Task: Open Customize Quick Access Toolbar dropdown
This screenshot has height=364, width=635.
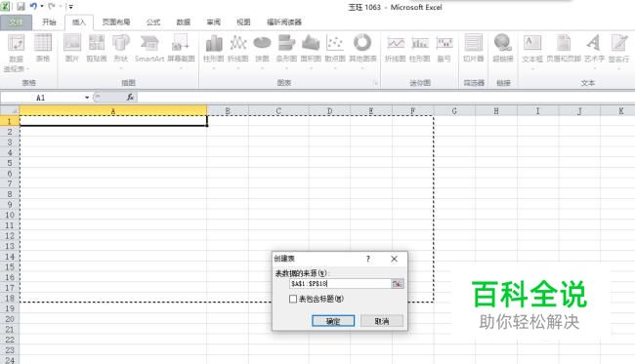Action: [71, 7]
